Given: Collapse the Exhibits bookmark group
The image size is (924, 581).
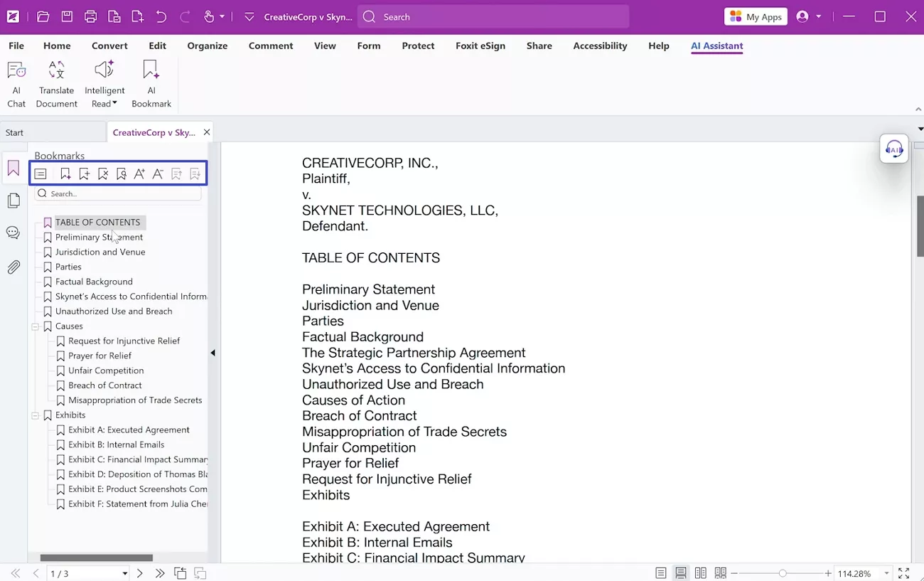Looking at the screenshot, I should [35, 415].
